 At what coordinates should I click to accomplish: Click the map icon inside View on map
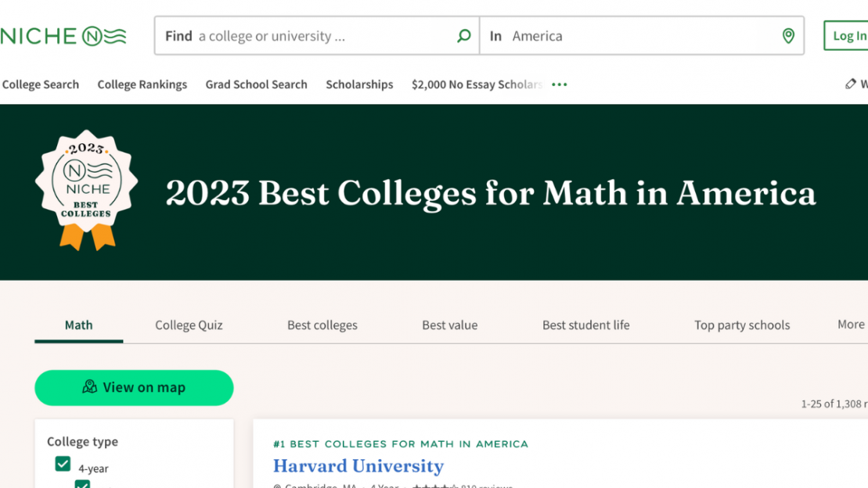88,387
